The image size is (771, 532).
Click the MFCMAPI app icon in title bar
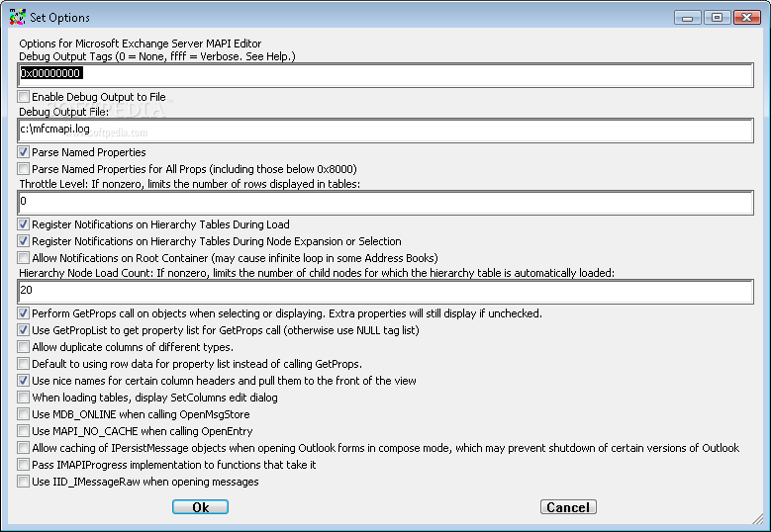coord(17,17)
